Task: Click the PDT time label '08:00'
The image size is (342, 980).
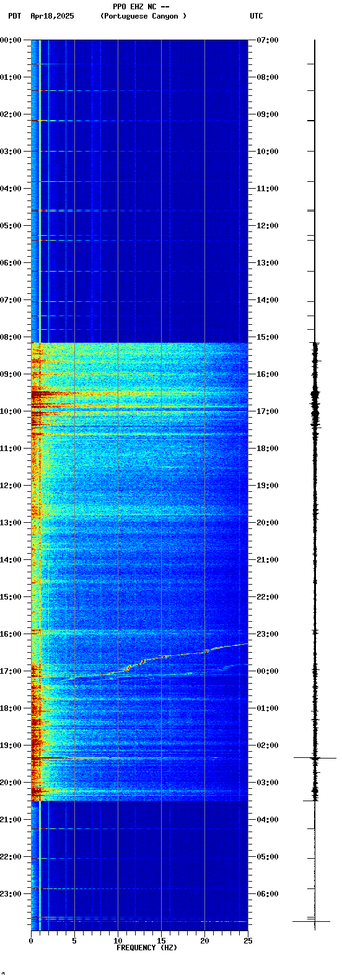Action: (x=11, y=337)
